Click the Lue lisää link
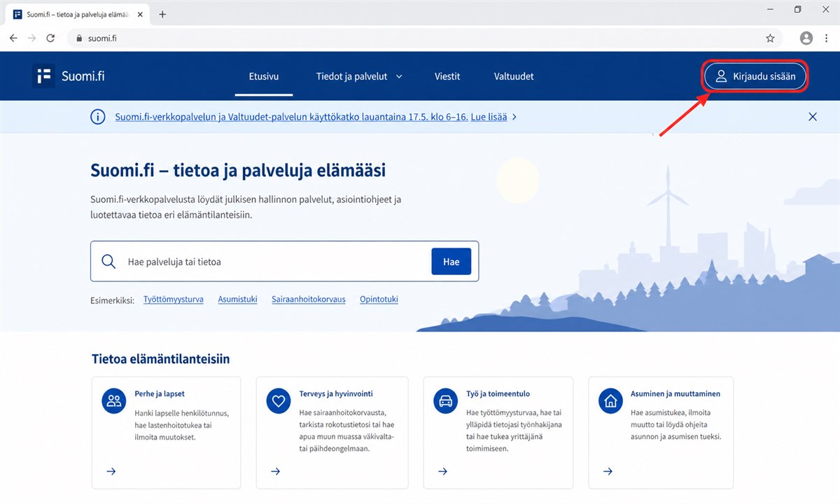Image resolution: width=840 pixels, height=504 pixels. click(489, 117)
